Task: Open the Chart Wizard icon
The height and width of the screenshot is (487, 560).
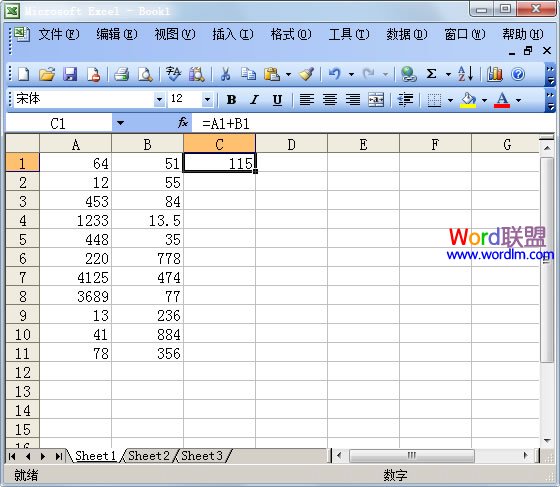Action: [494, 74]
